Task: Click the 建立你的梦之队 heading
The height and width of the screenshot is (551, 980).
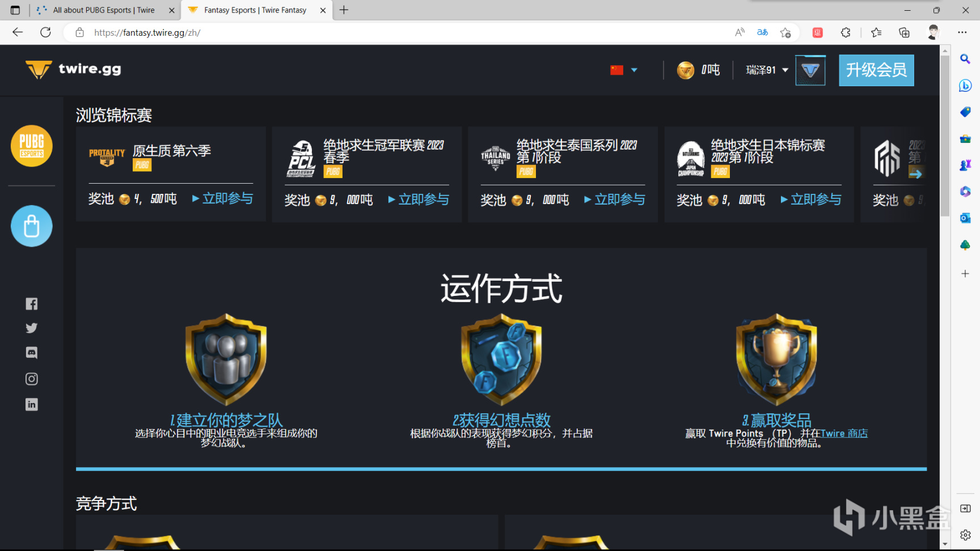Action: tap(226, 420)
